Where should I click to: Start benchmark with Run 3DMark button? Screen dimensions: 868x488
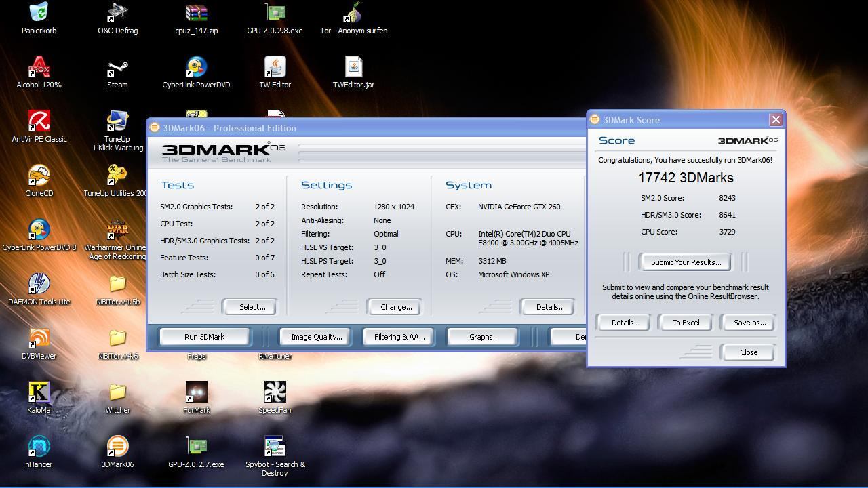point(204,337)
